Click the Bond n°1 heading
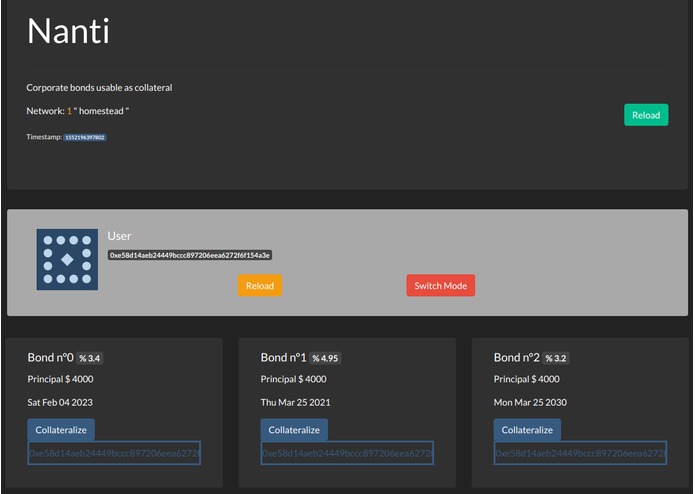 click(x=284, y=358)
